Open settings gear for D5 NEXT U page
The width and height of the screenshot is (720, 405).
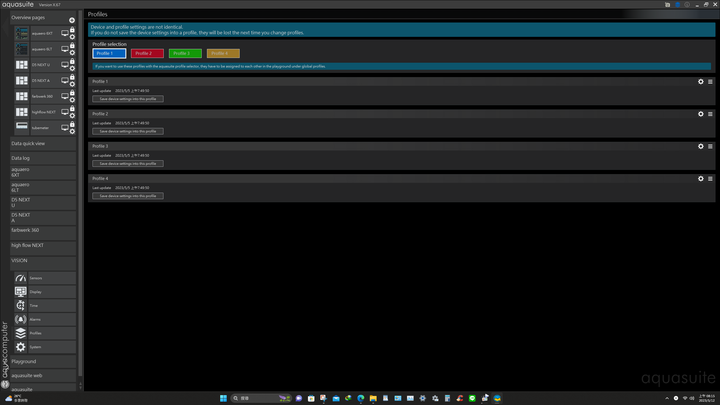pyautogui.click(x=72, y=68)
